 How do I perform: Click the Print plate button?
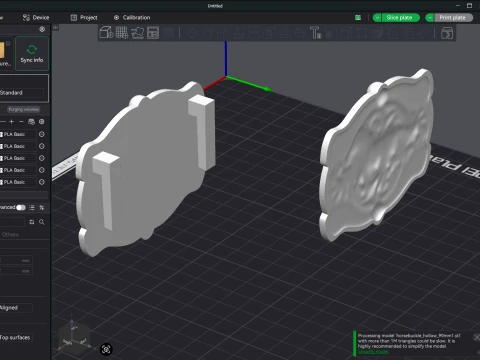pyautogui.click(x=452, y=17)
